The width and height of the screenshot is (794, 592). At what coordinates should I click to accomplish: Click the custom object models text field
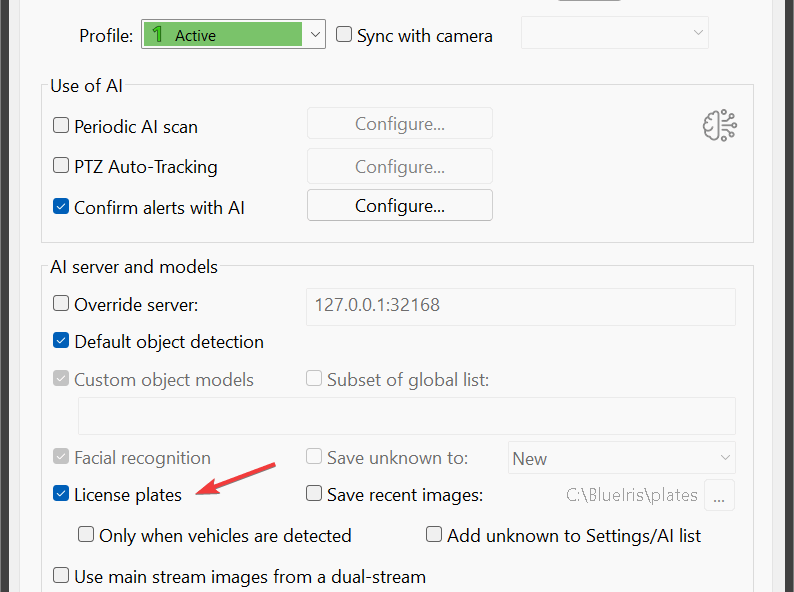click(406, 415)
